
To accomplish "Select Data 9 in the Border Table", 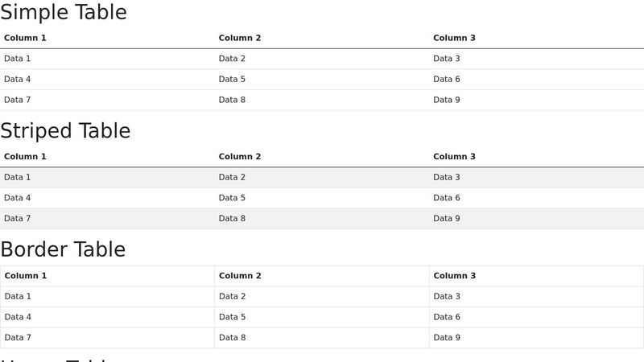I will (447, 338).
